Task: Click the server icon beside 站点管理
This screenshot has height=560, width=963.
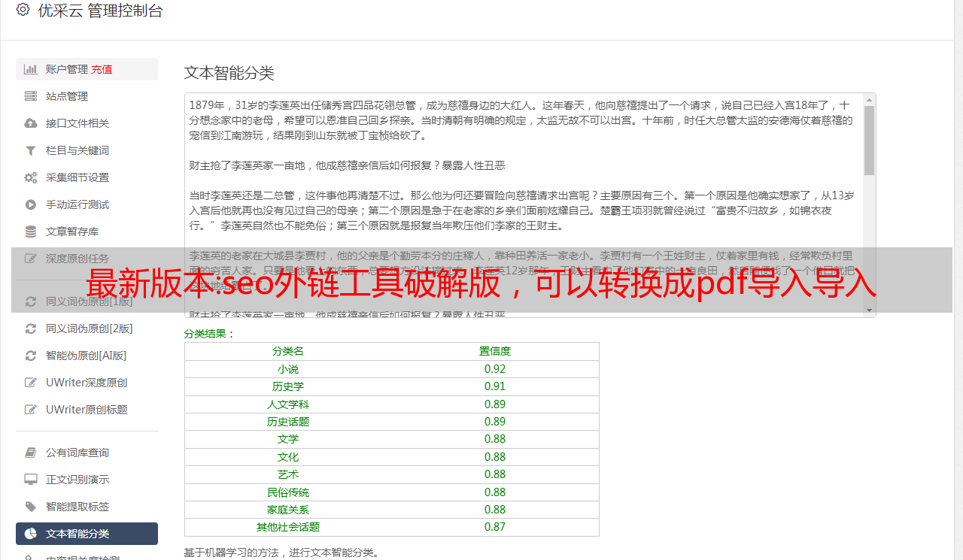Action: [31, 96]
